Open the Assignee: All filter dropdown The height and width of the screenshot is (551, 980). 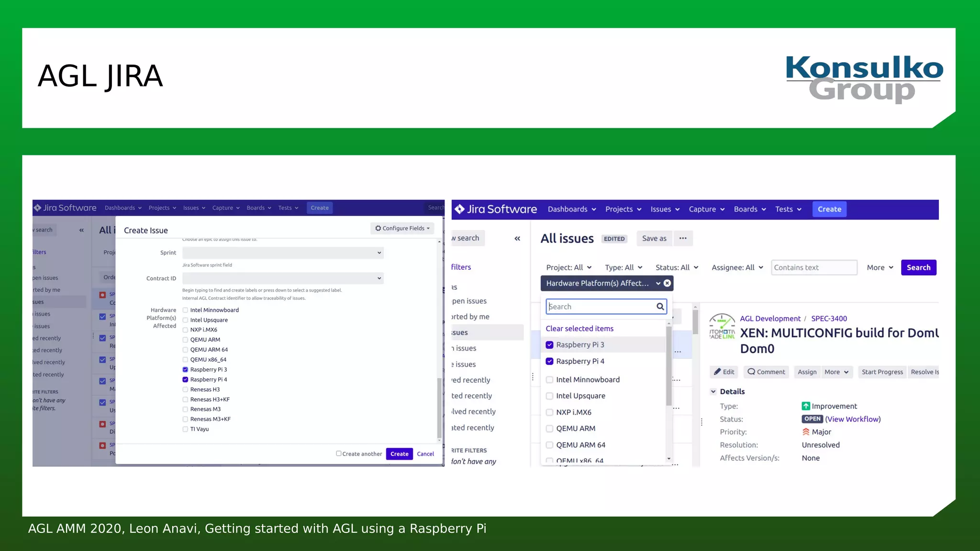[x=737, y=267]
